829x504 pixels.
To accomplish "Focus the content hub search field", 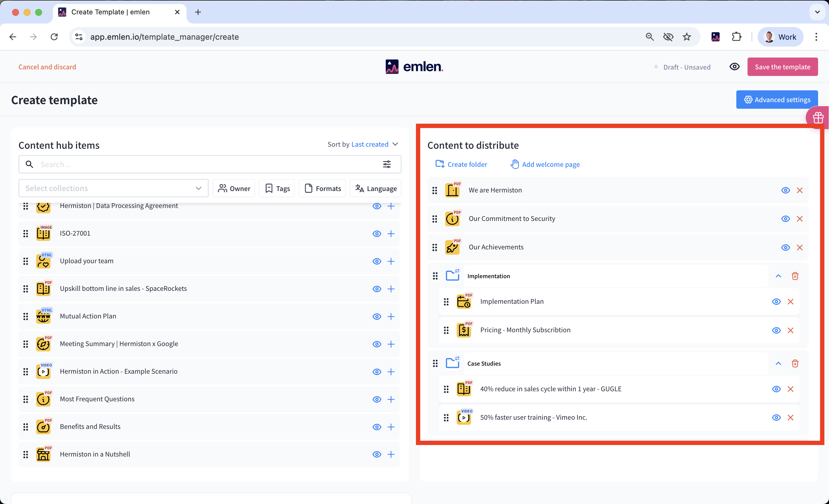I will (202, 165).
